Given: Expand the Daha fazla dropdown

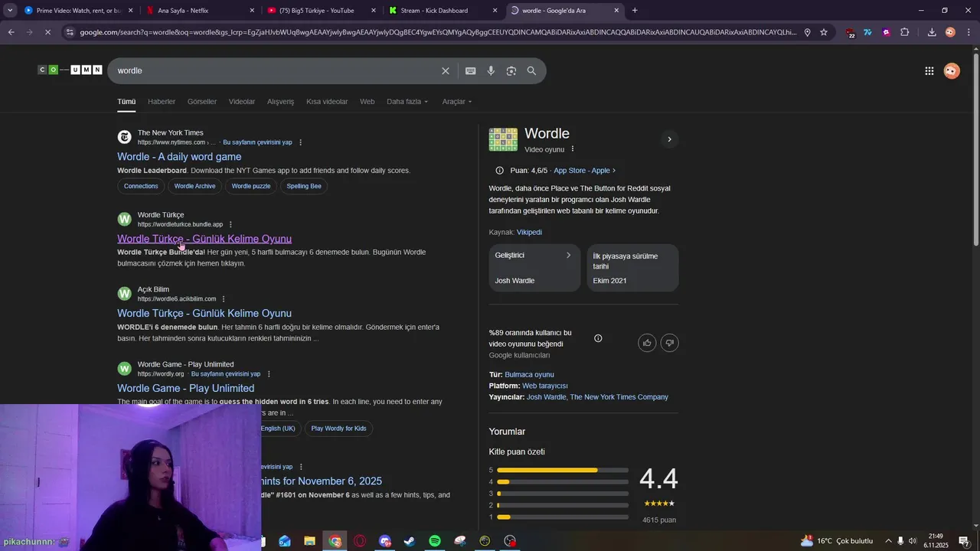Looking at the screenshot, I should 407,102.
